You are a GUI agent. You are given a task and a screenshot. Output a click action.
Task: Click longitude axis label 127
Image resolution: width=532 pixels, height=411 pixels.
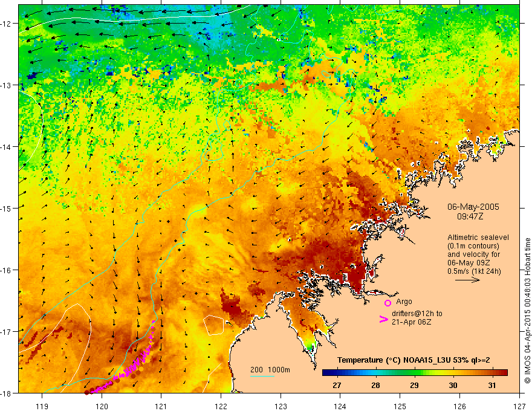tap(519, 406)
